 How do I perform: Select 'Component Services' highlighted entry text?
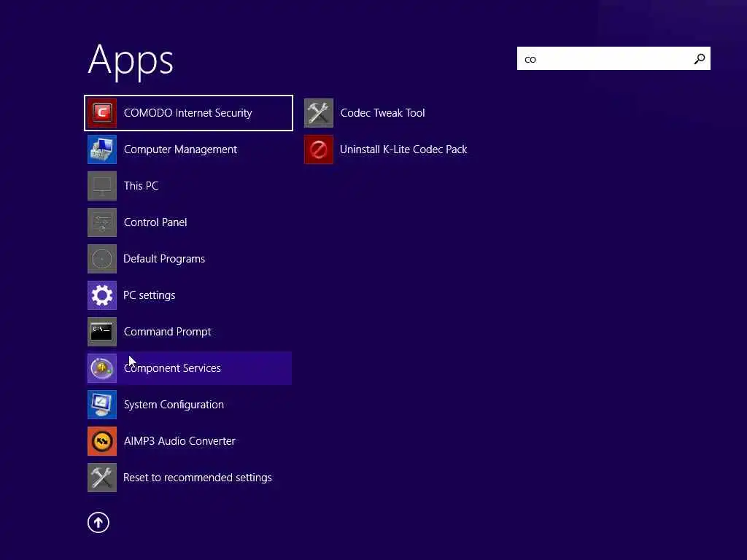pos(172,368)
